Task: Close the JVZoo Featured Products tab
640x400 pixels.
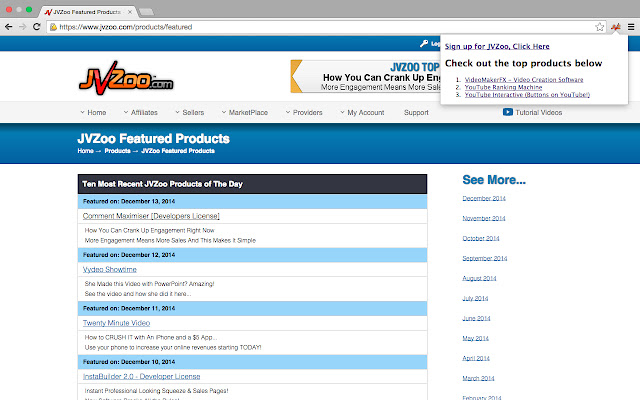Action: tap(130, 12)
